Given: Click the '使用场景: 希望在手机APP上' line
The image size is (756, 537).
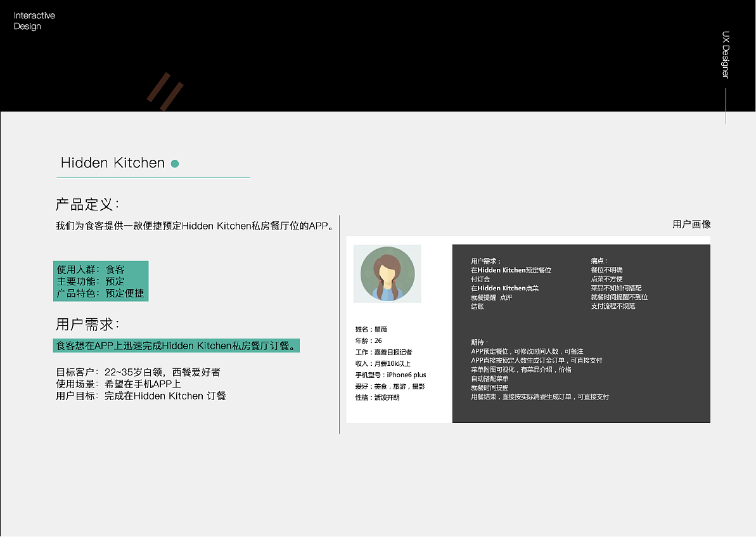Looking at the screenshot, I should tap(119, 384).
